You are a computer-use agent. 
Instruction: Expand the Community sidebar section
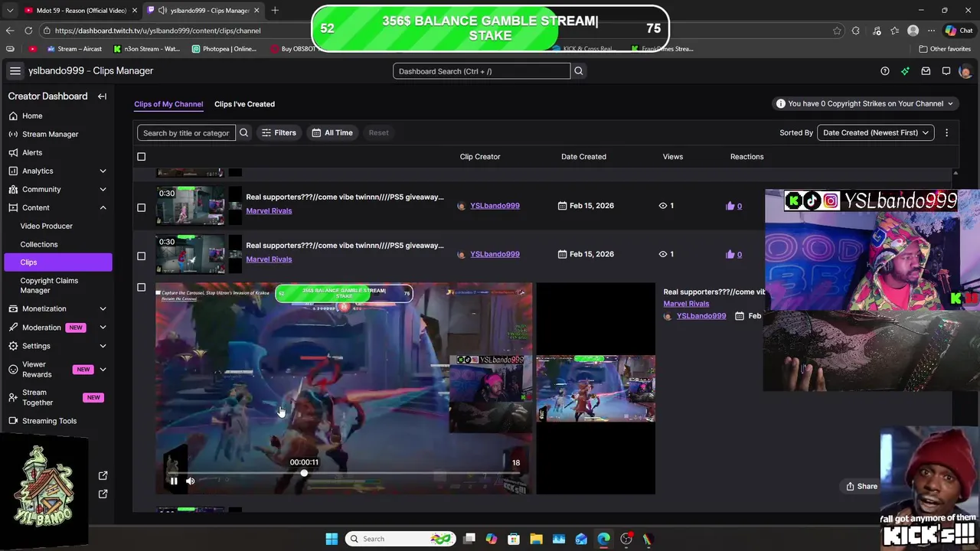click(x=103, y=189)
